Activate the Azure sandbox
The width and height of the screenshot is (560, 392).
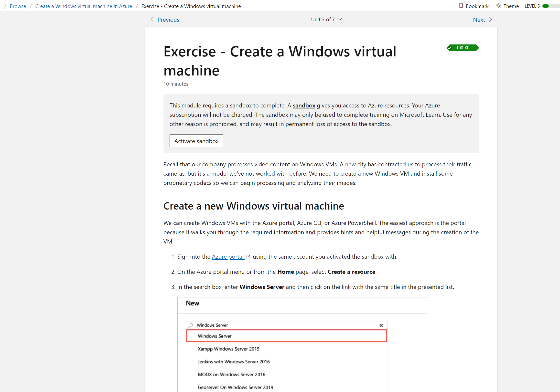[x=196, y=141]
